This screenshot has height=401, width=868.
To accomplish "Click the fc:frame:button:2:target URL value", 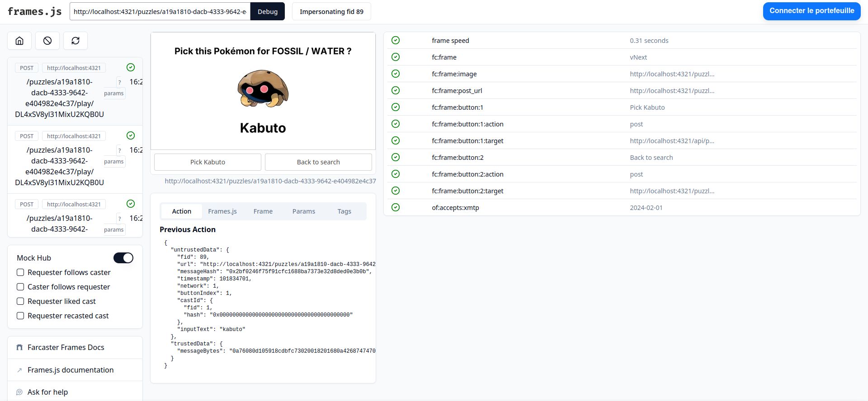I will coord(672,191).
